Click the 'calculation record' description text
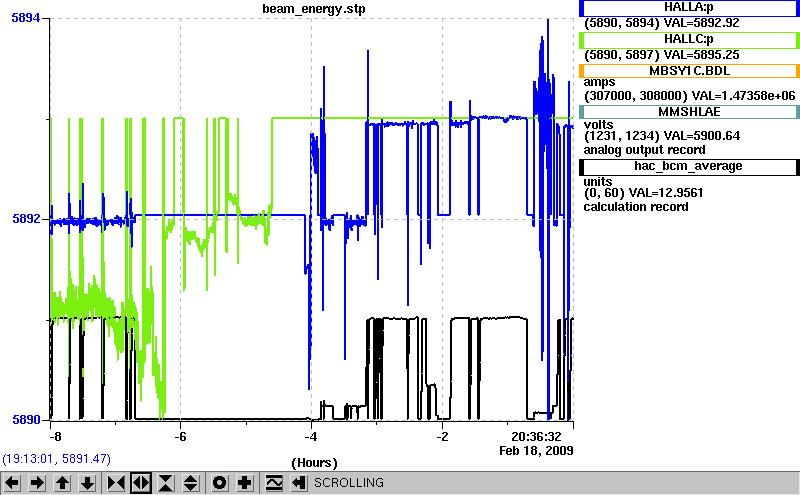Screen dimensions: 800x495 click(636, 207)
